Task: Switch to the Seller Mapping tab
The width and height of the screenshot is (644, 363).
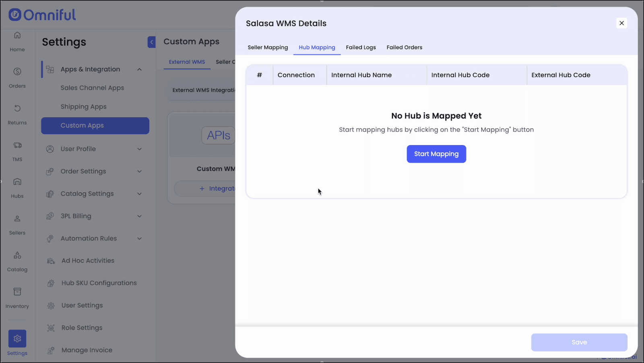Action: coord(268,48)
